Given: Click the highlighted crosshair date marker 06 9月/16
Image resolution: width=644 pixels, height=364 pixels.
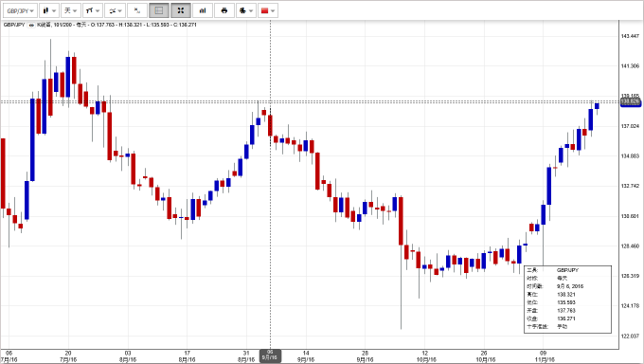Looking at the screenshot, I should pos(270,355).
